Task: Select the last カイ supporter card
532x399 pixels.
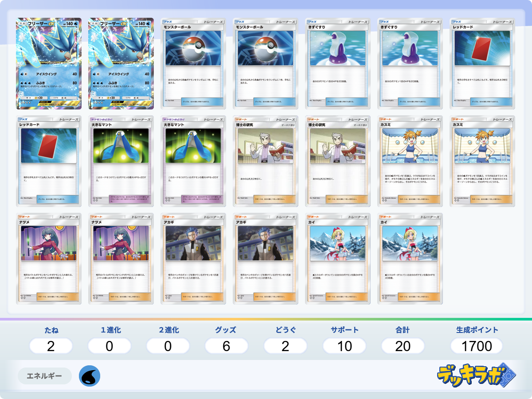Action: tap(410, 258)
